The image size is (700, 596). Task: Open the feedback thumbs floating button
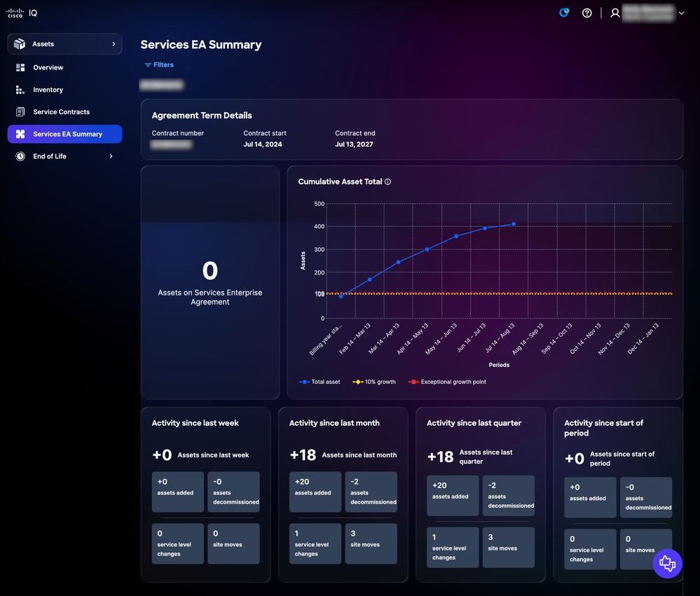[667, 564]
